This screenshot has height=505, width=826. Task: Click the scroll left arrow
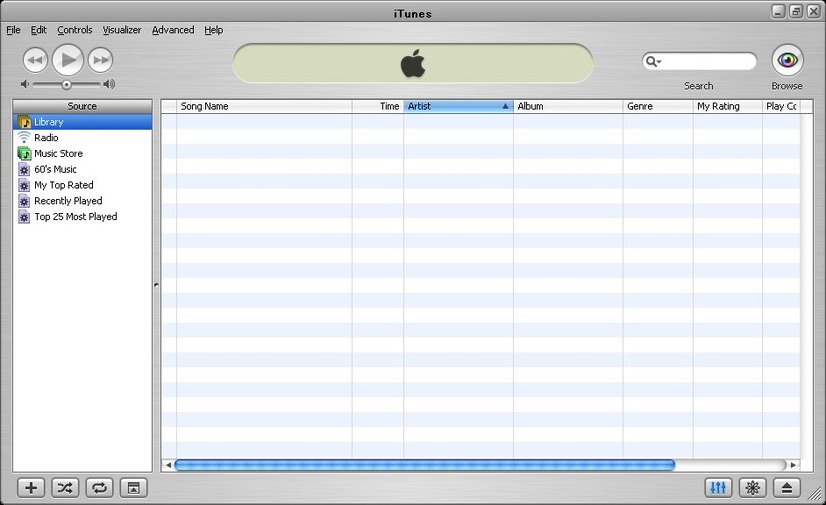coord(168,465)
